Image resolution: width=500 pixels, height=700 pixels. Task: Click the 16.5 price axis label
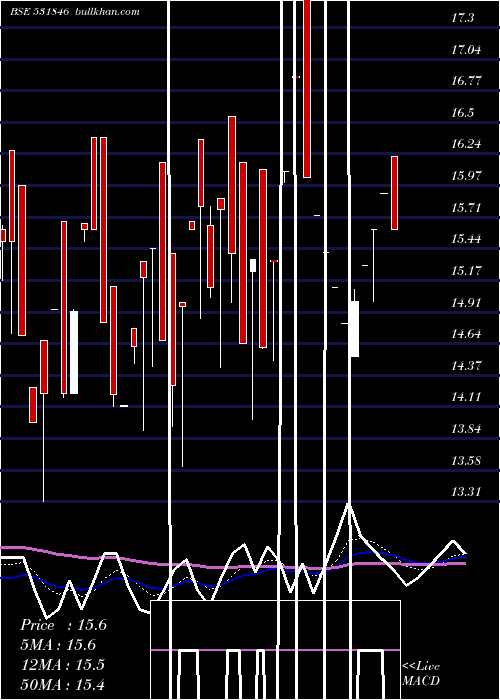point(462,112)
